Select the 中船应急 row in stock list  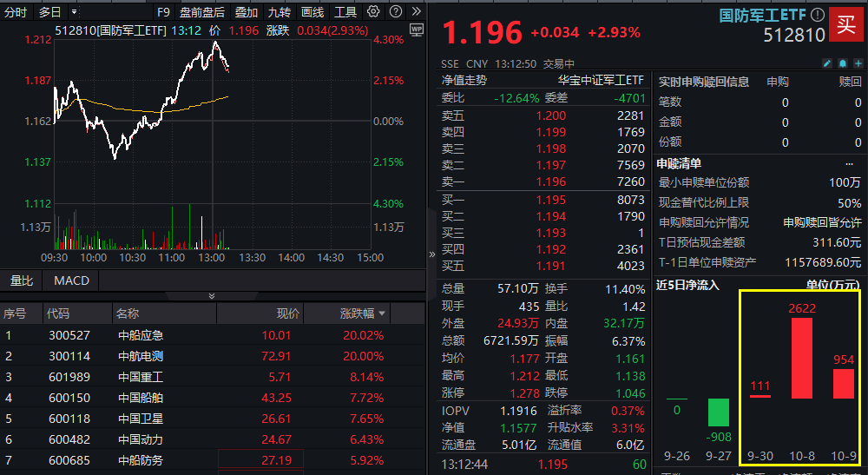point(140,334)
